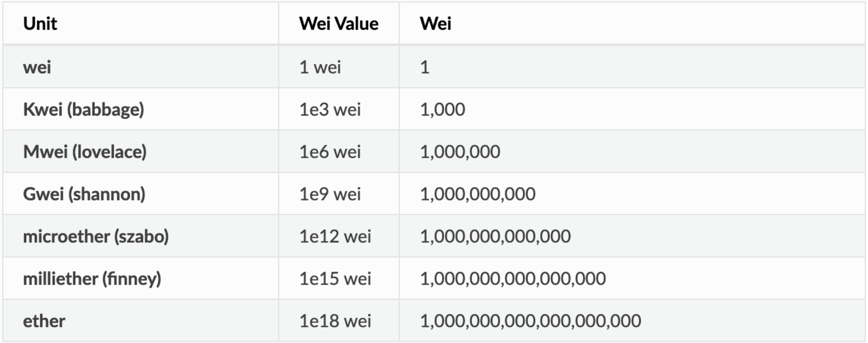Select the Mwei (lovelace) cell
The width and height of the screenshot is (868, 343).
pyautogui.click(x=85, y=152)
